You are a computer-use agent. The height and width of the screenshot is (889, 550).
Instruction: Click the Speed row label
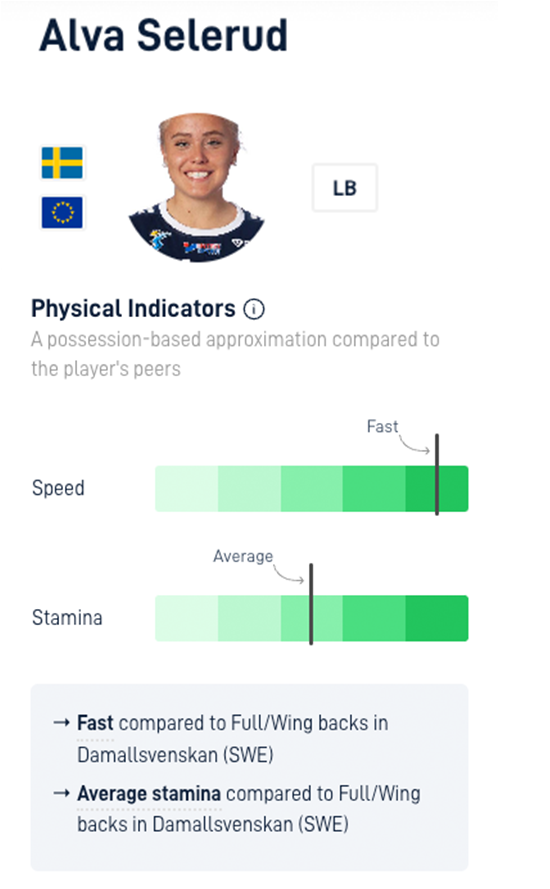pyautogui.click(x=58, y=488)
